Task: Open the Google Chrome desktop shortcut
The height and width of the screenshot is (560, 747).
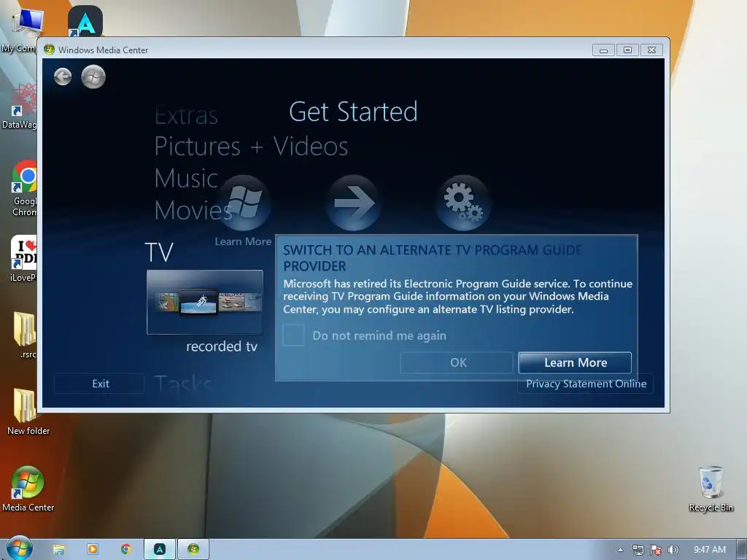Action: [24, 189]
